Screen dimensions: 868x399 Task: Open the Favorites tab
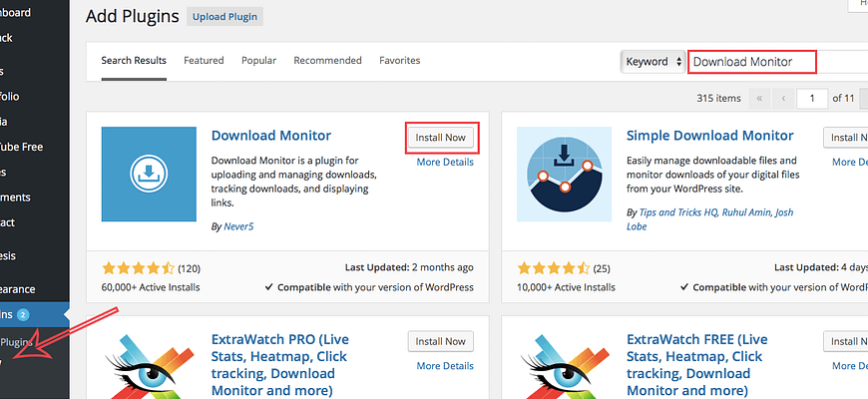coord(400,61)
